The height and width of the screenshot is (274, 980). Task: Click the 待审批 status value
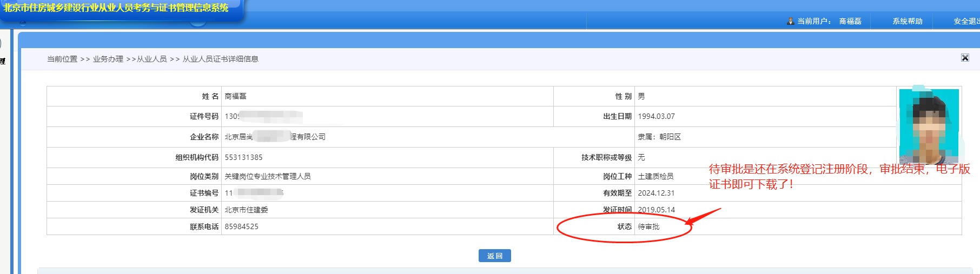(x=648, y=226)
